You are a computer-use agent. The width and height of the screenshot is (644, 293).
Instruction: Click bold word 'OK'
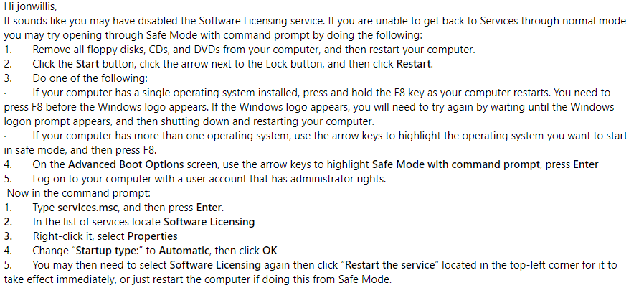click(270, 251)
